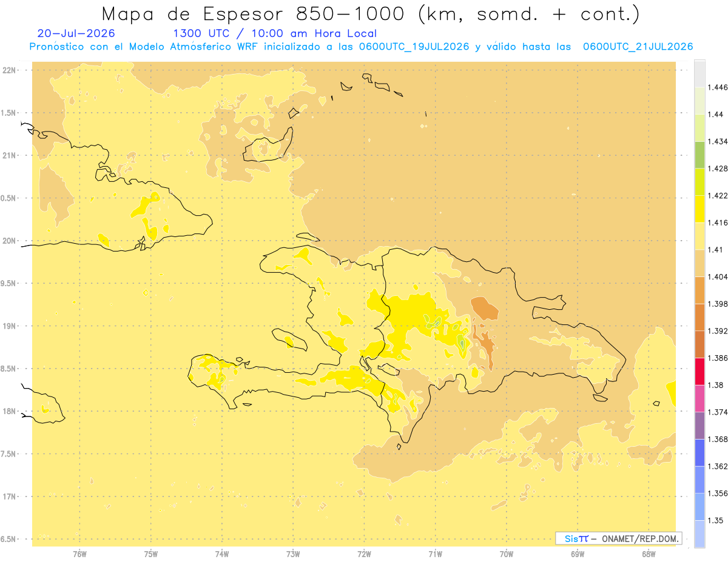Image resolution: width=728 pixels, height=562 pixels.
Task: Click the 73W longitude axis label
Action: [x=293, y=554]
